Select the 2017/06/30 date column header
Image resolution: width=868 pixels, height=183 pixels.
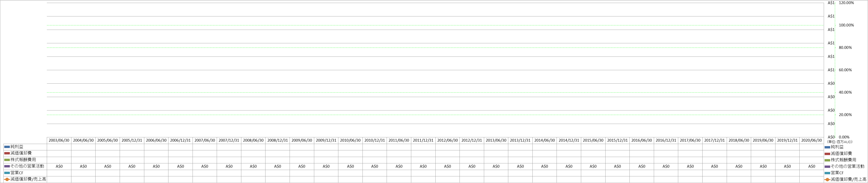[x=690, y=140]
